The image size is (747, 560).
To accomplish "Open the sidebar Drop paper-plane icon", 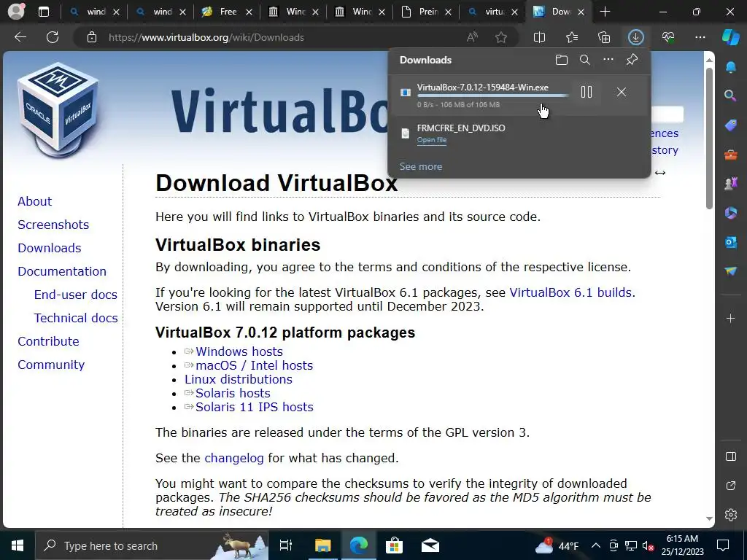I will click(x=731, y=271).
